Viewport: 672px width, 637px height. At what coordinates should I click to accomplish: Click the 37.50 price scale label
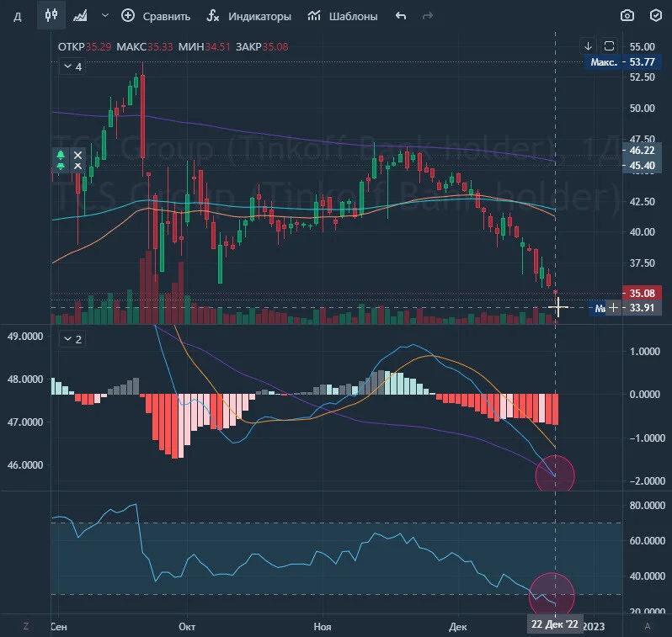coord(642,263)
